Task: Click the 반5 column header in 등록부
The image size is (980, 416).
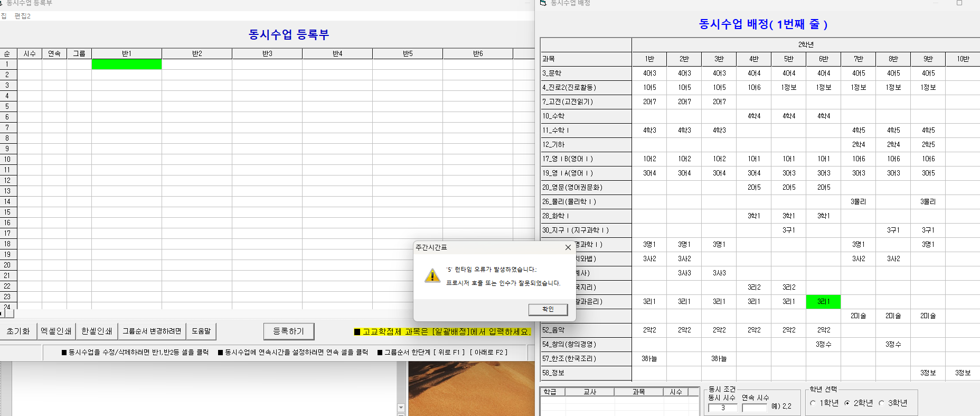Action: (408, 53)
